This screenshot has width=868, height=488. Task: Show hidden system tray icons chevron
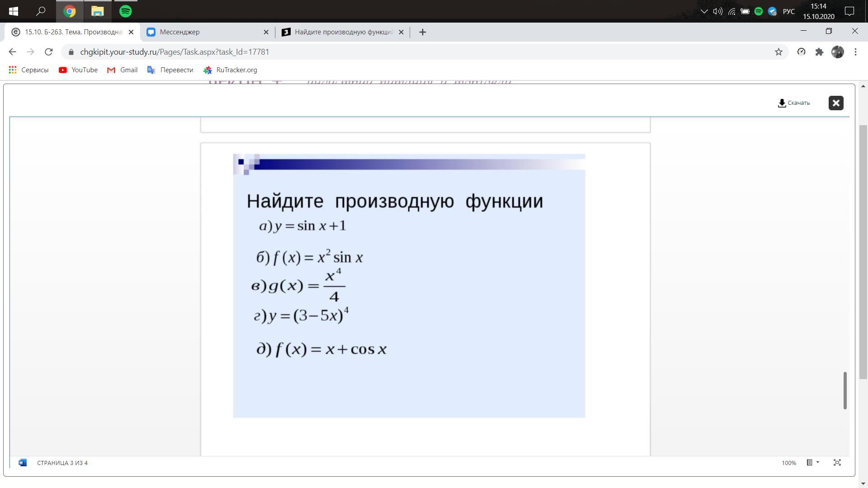(x=704, y=11)
